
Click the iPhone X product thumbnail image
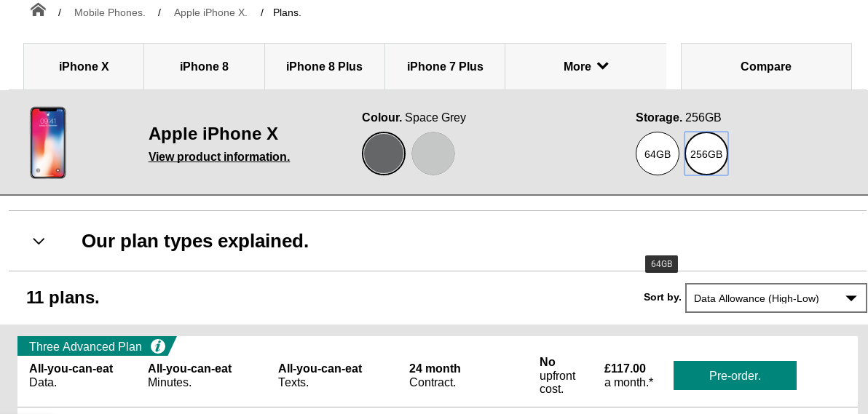pos(47,143)
